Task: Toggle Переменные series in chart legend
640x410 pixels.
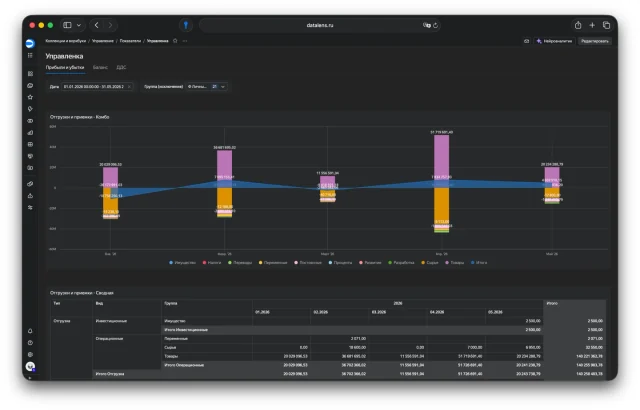Action: (x=273, y=263)
